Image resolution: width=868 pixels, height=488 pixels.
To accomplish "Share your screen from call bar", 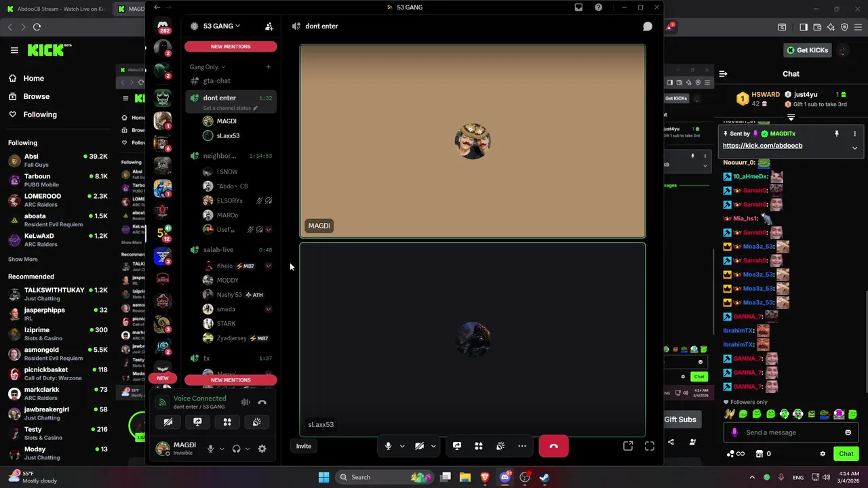I will pyautogui.click(x=457, y=446).
